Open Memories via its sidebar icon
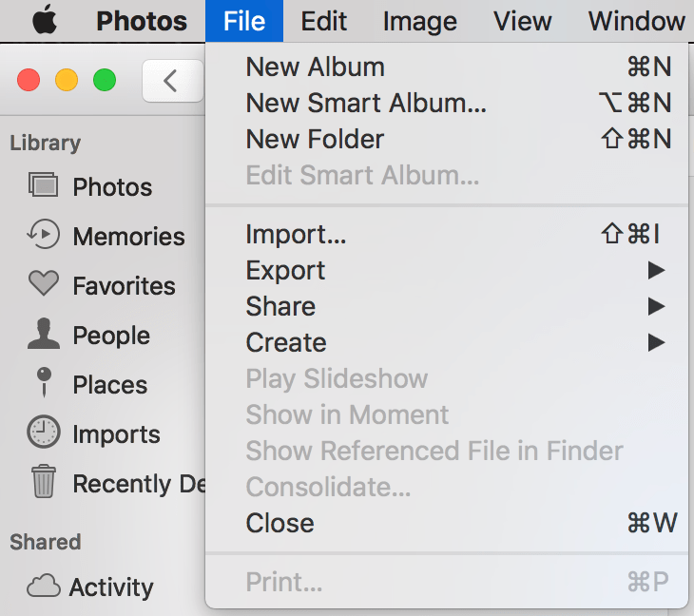The image size is (694, 616). tap(44, 235)
